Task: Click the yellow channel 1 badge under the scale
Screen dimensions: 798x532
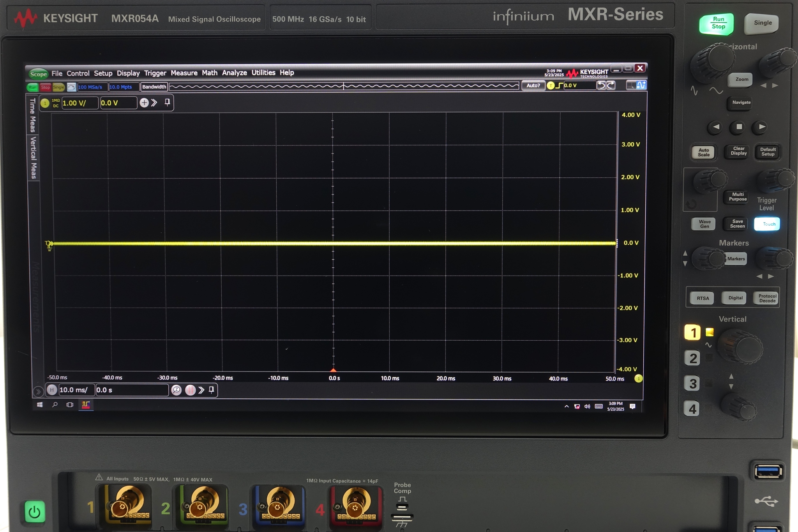Action: [x=638, y=378]
